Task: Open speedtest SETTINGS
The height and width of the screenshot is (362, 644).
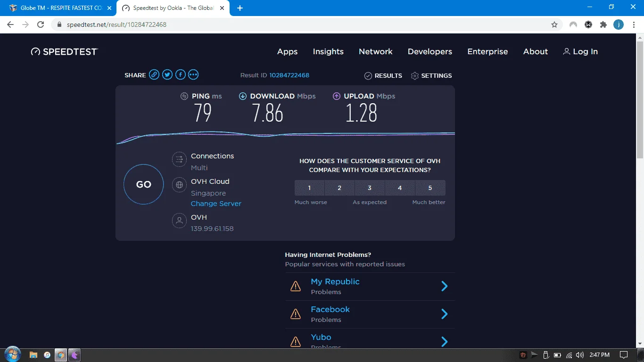Action: 431,75
